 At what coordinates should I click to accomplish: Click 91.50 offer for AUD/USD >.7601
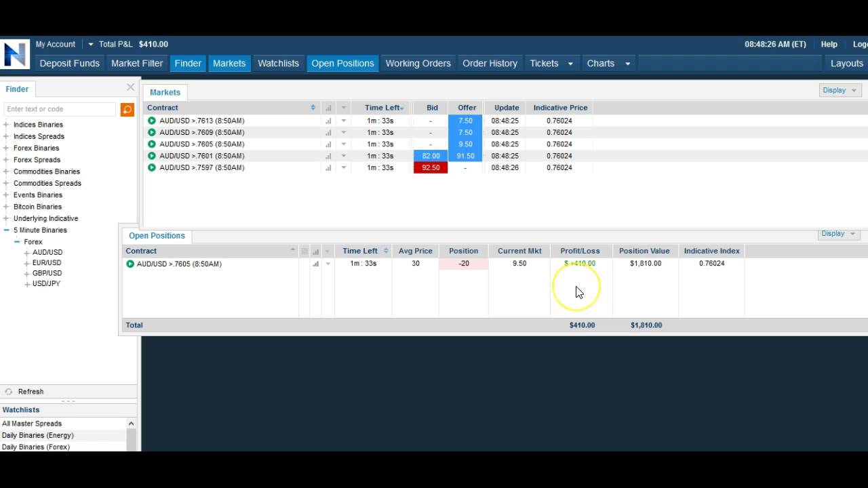(x=465, y=156)
